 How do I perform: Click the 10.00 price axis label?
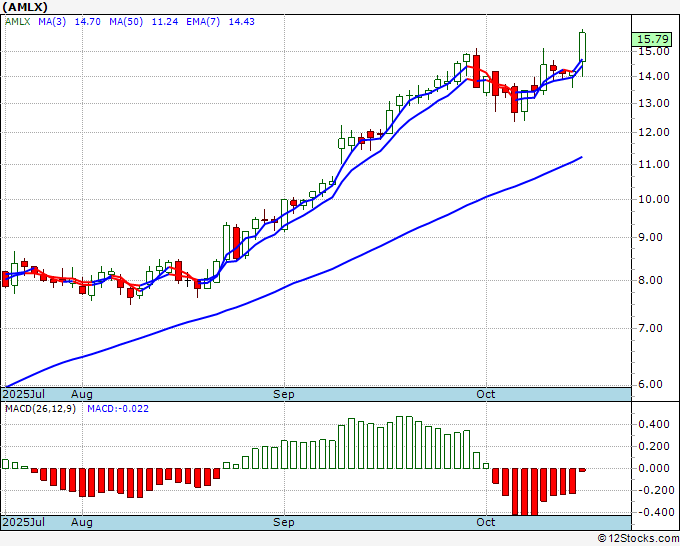pos(653,199)
